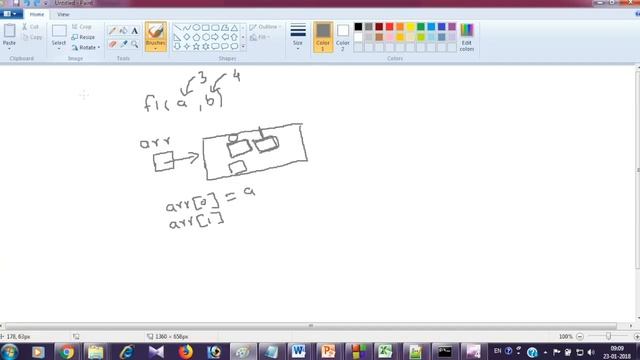Screen dimensions: 640x360
Task: Open the Paste dropdown arrow
Action: 9,49
